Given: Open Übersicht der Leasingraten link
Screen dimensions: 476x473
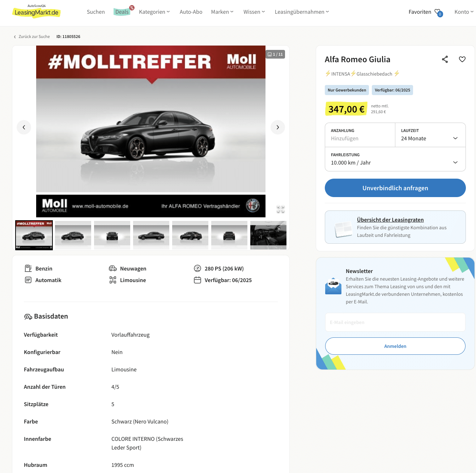Looking at the screenshot, I should [390, 220].
